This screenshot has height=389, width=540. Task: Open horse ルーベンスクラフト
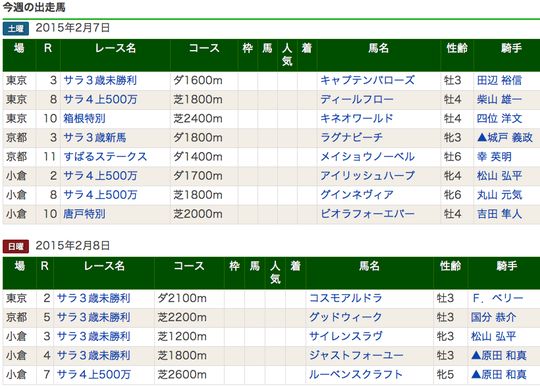(356, 374)
